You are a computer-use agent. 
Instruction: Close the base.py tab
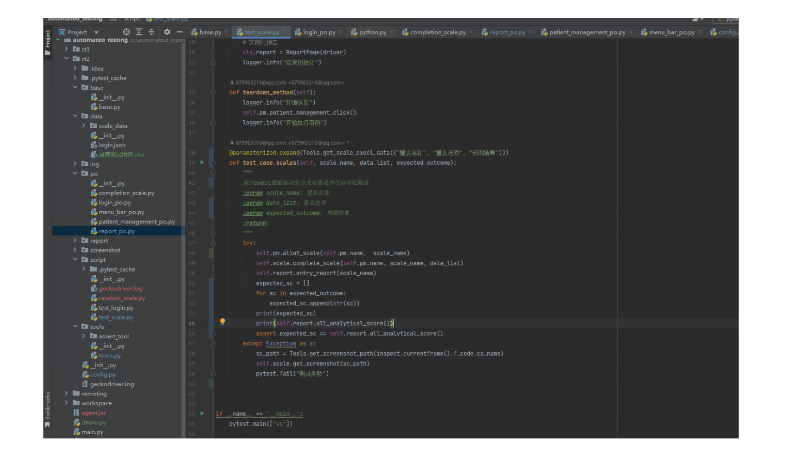(227, 32)
